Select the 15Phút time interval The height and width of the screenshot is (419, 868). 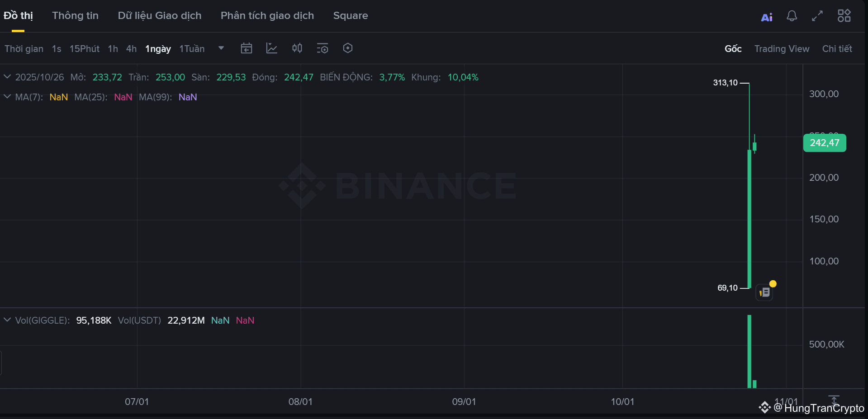(84, 49)
